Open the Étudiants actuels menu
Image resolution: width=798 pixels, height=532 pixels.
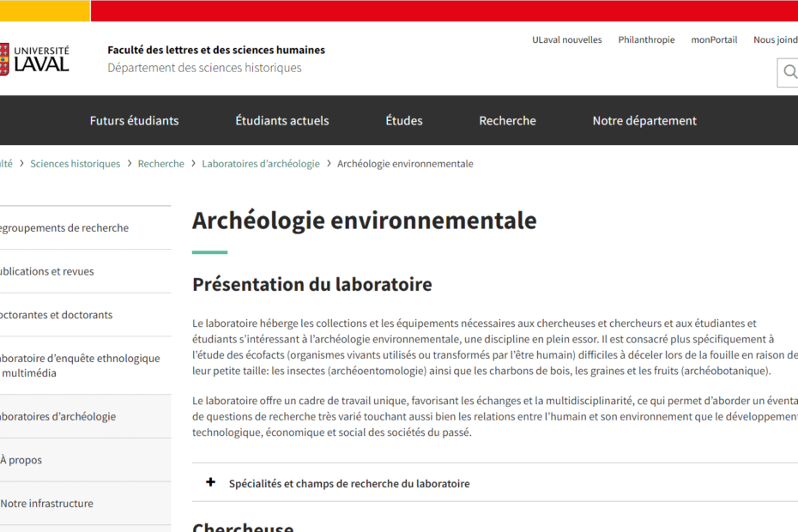click(x=281, y=120)
